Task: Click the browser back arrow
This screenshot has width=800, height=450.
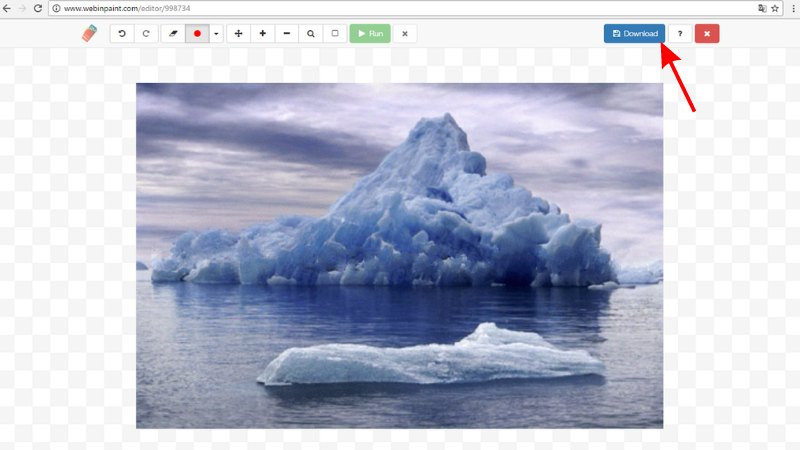Action: pos(7,8)
